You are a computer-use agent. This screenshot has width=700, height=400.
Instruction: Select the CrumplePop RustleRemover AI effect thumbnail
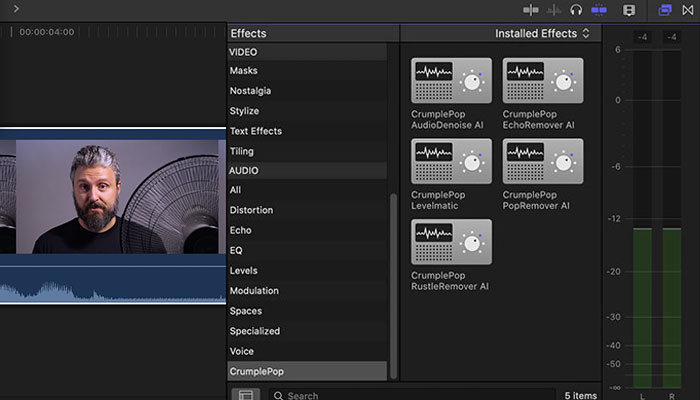pyautogui.click(x=451, y=242)
